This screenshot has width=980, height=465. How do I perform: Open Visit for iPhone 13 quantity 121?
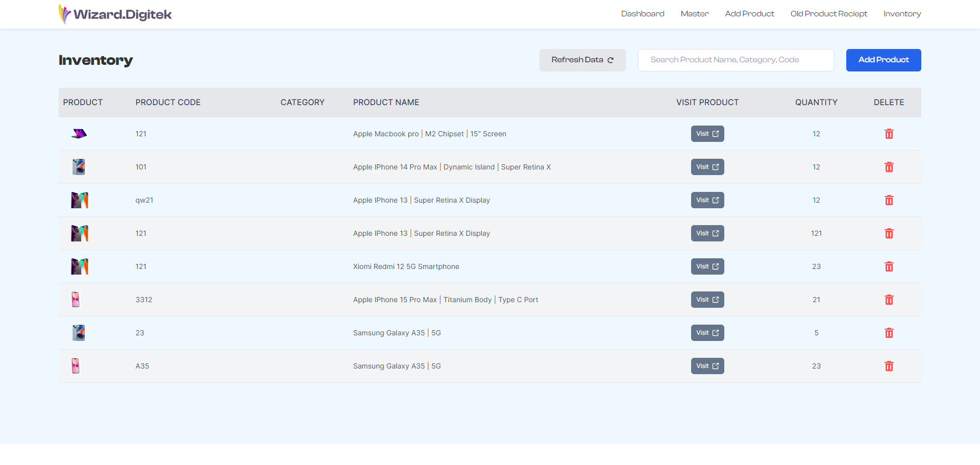pyautogui.click(x=707, y=233)
